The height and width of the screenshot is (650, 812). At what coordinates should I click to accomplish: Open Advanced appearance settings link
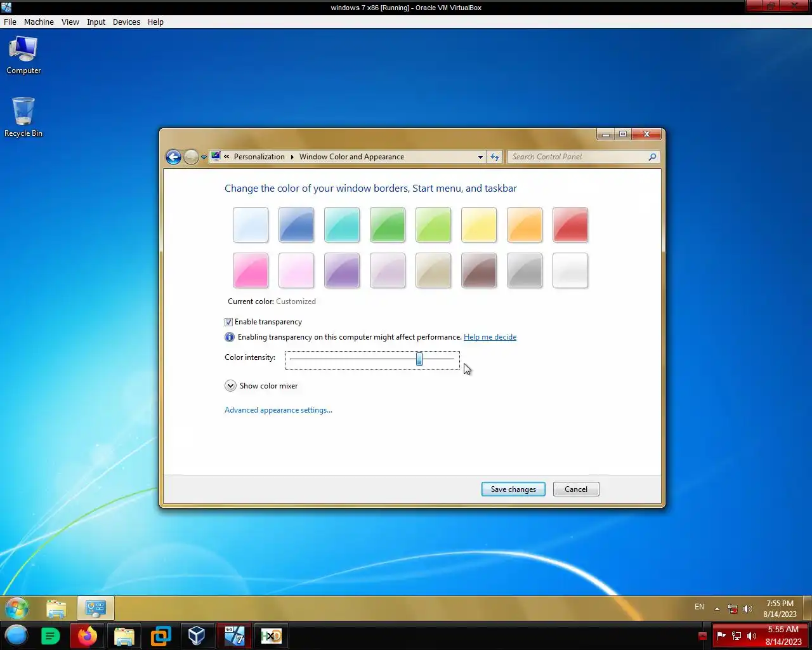pos(278,410)
